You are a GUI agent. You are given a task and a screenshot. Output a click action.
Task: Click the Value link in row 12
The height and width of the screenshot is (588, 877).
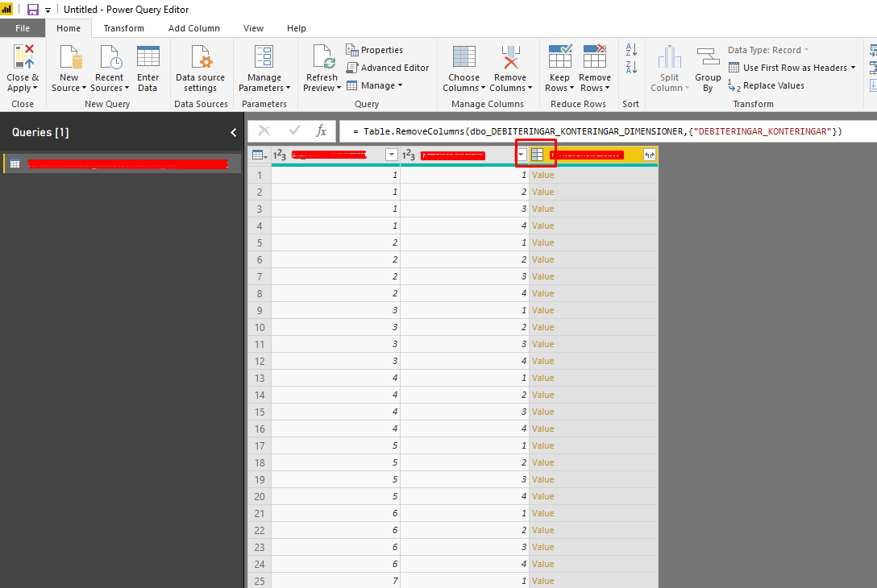[542, 361]
